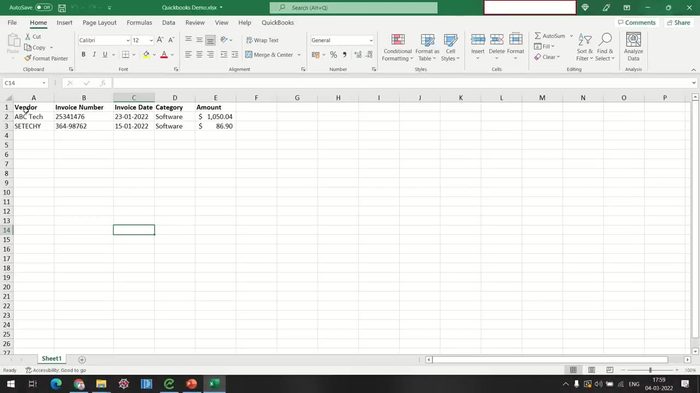
Task: Click the Insert Function fx icon
Action: [x=103, y=83]
